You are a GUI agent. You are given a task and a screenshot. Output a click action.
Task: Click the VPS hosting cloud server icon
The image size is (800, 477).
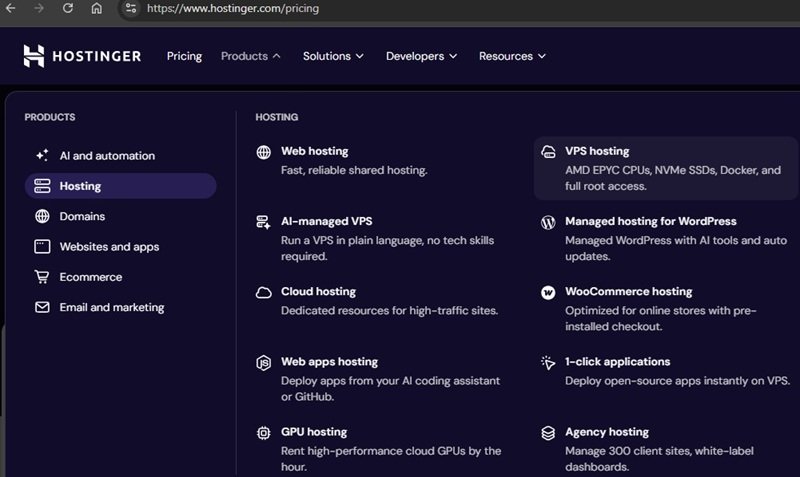(x=548, y=152)
